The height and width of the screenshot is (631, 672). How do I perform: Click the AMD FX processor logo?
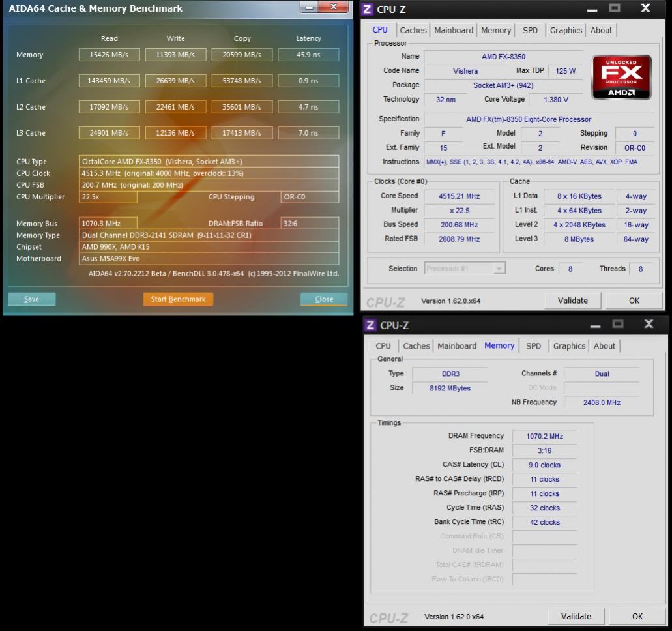coord(621,78)
